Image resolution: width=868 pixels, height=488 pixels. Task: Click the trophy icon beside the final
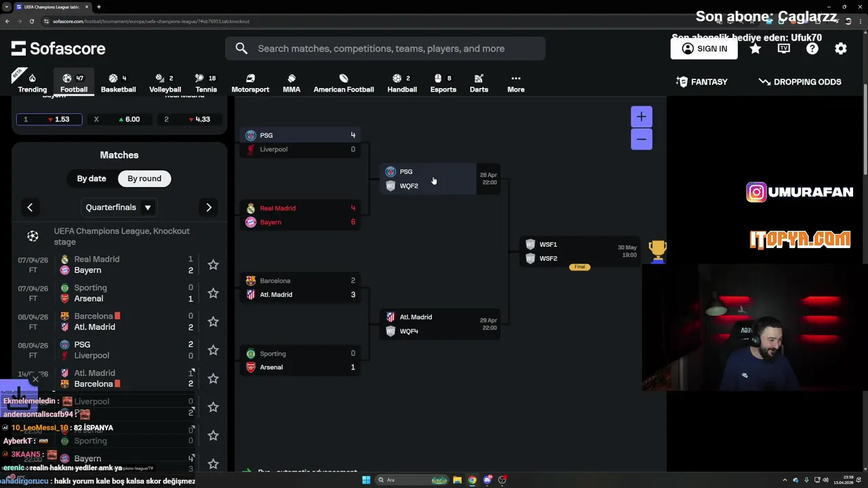(x=657, y=251)
